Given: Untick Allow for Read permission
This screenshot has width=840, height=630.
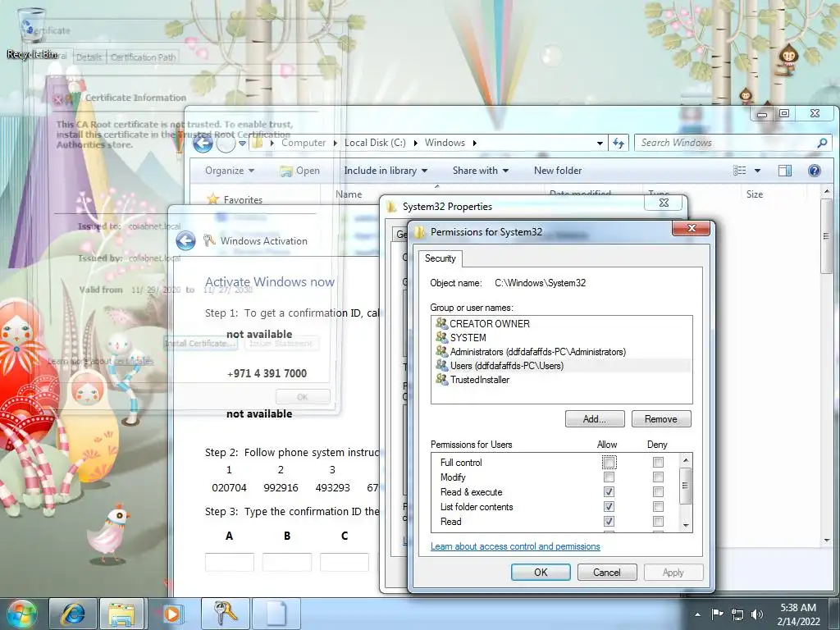Looking at the screenshot, I should point(609,521).
